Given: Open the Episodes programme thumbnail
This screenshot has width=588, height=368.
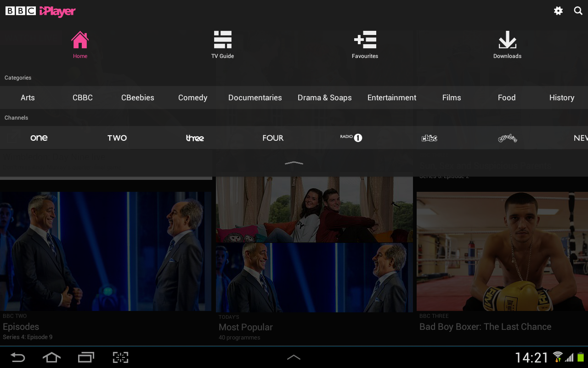Looking at the screenshot, I should click(106, 251).
